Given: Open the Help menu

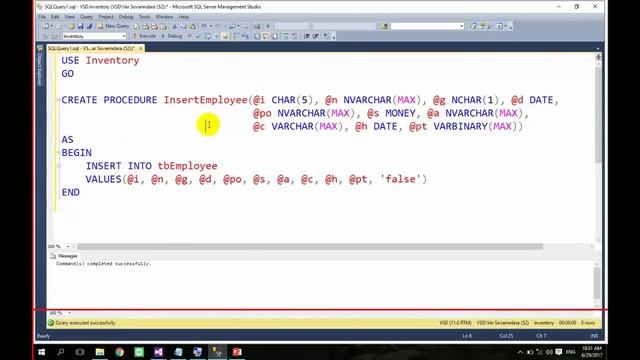Looking at the screenshot, I should click(x=184, y=17).
